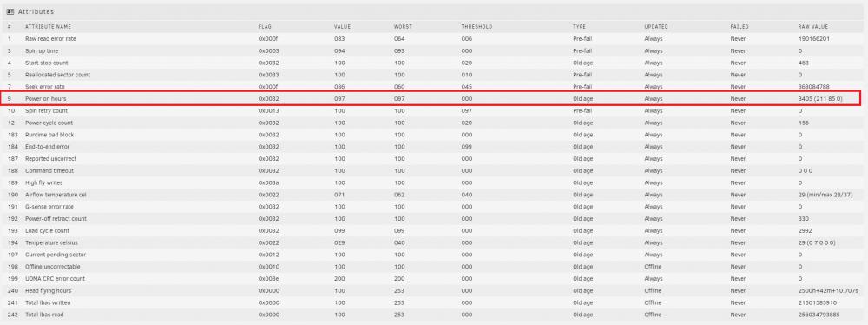Click raw value 2500h+42m+10.707s
The width and height of the screenshot is (868, 325).
(x=828, y=290)
